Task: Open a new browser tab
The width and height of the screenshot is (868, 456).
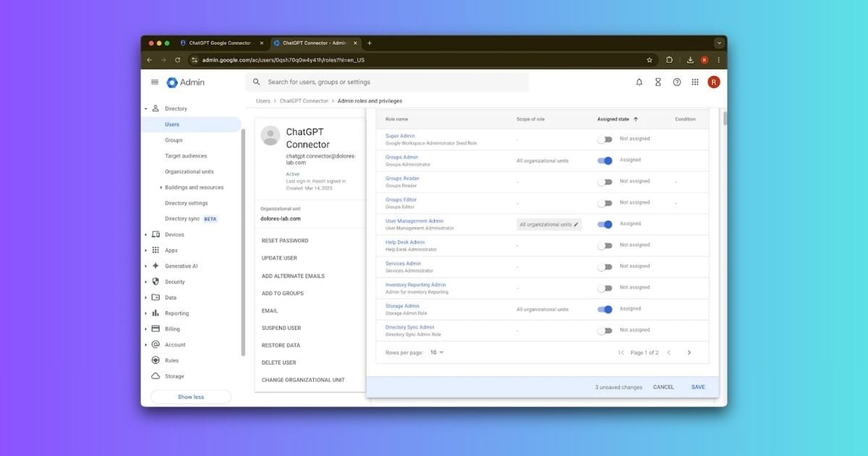Action: [370, 43]
